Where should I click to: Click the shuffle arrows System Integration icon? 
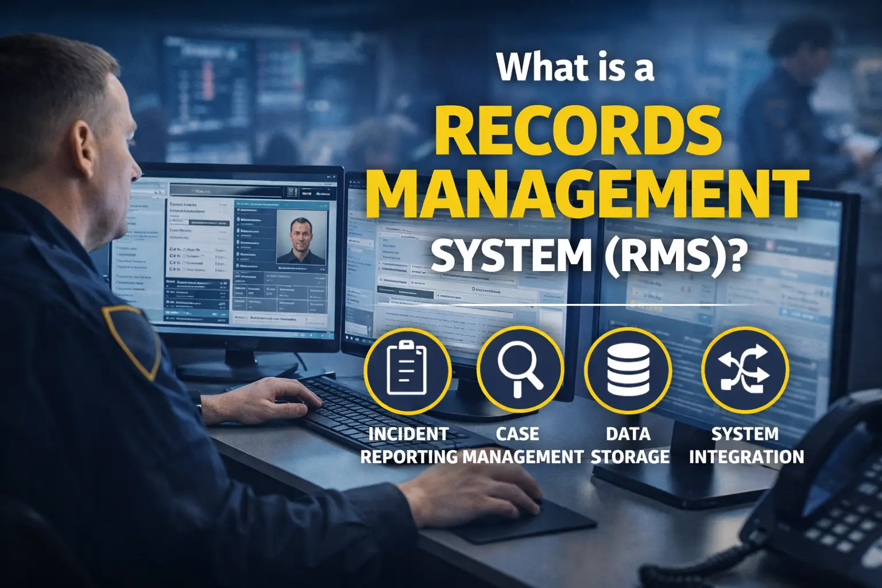(x=745, y=371)
